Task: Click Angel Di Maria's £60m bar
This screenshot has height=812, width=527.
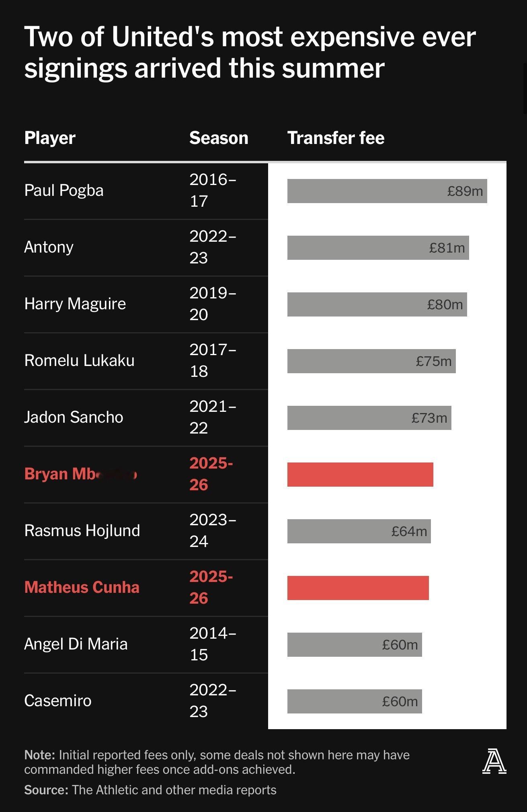Action: [355, 645]
